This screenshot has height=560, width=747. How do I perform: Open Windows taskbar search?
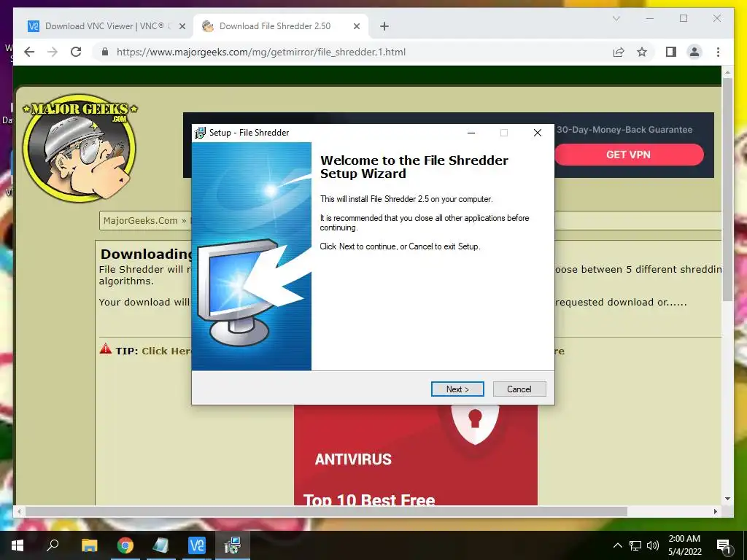coord(53,545)
